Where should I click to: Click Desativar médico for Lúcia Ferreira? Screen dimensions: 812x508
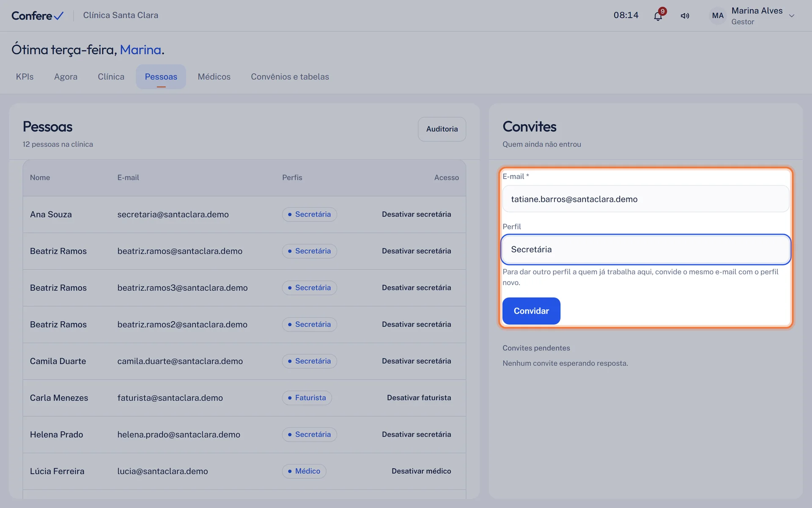[x=421, y=471]
